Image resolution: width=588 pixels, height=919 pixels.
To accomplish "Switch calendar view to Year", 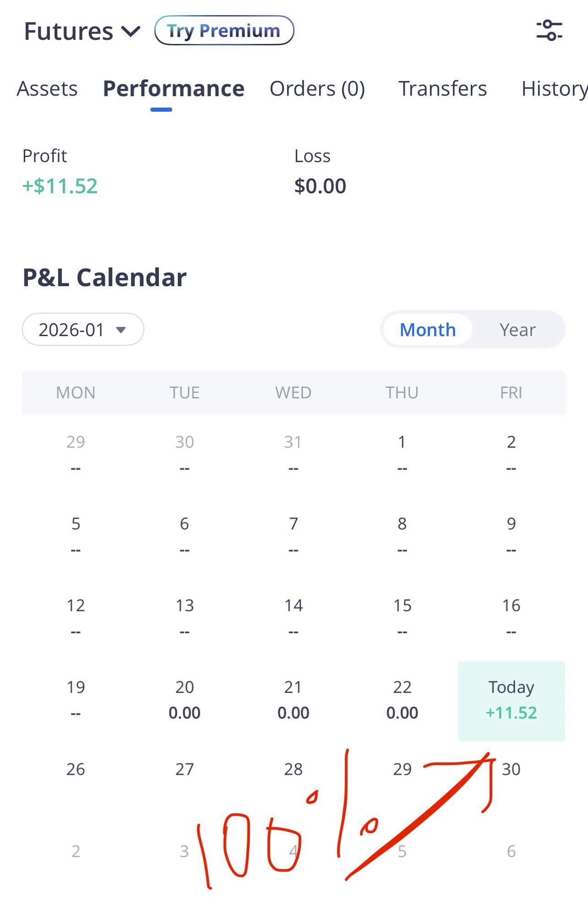I will 517,330.
